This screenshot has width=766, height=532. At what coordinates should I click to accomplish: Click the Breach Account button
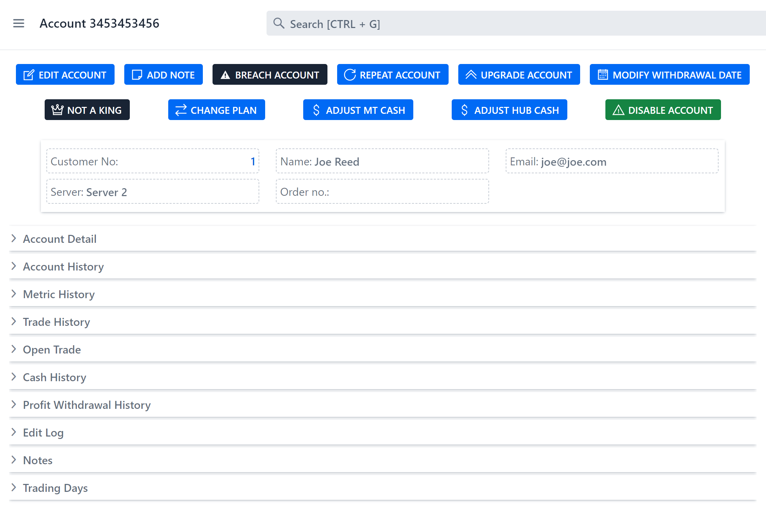click(x=270, y=74)
